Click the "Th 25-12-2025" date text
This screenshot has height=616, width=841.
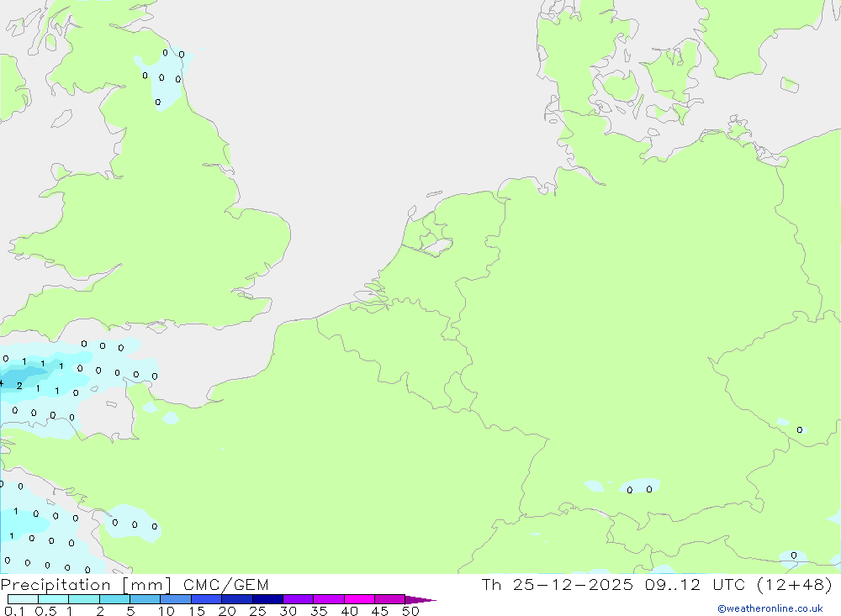pyautogui.click(x=558, y=584)
